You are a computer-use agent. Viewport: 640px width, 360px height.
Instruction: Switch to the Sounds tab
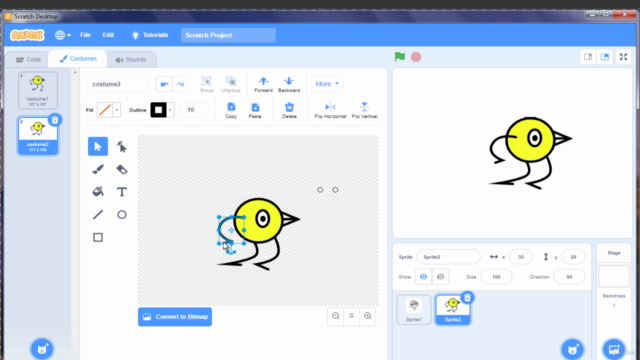click(131, 60)
